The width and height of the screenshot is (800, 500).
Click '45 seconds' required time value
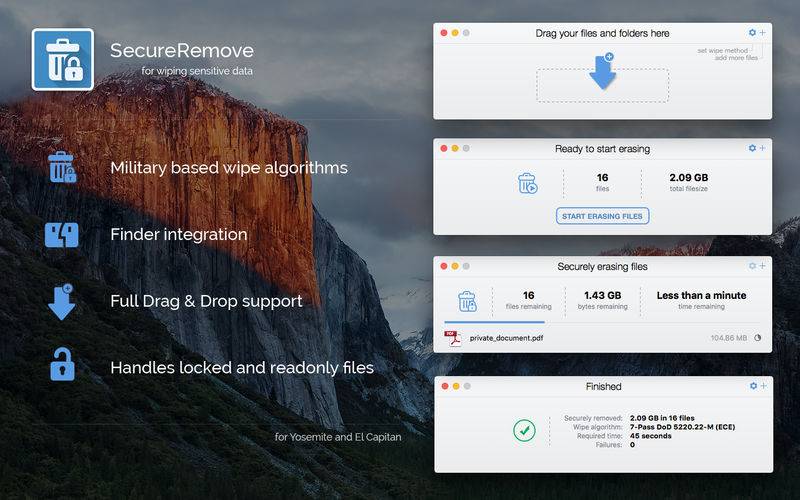point(651,436)
